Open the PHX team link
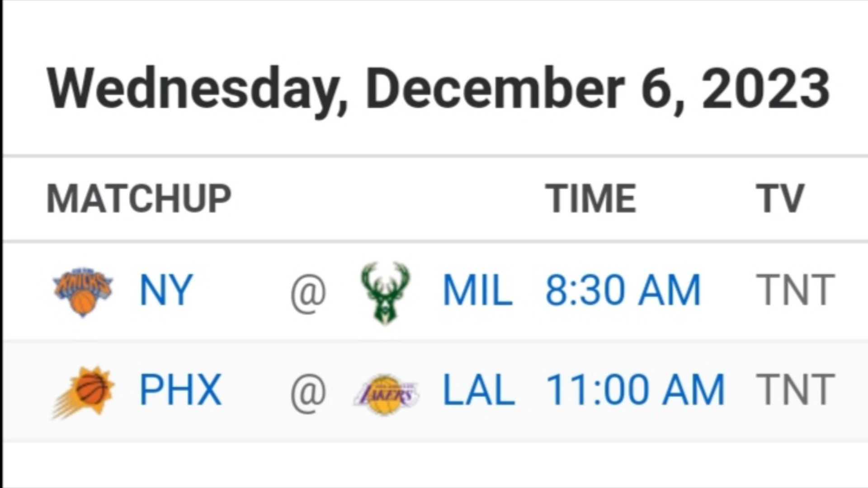 coord(180,389)
